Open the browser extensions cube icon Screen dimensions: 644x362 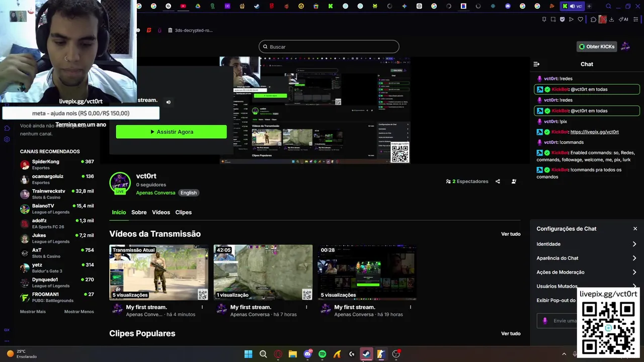tap(593, 20)
